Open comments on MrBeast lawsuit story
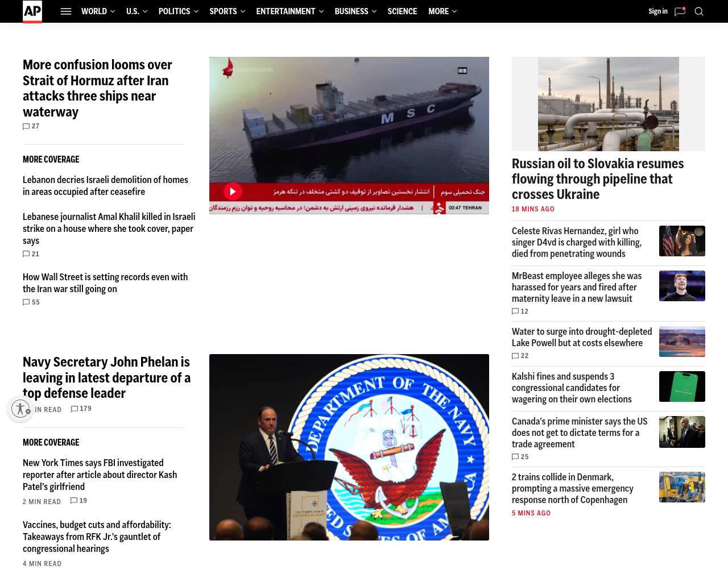This screenshot has height=582, width=728. [520, 311]
